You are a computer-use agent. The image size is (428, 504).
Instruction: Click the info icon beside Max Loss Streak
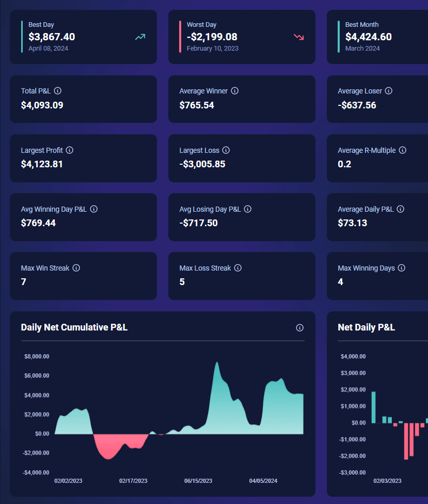(238, 268)
